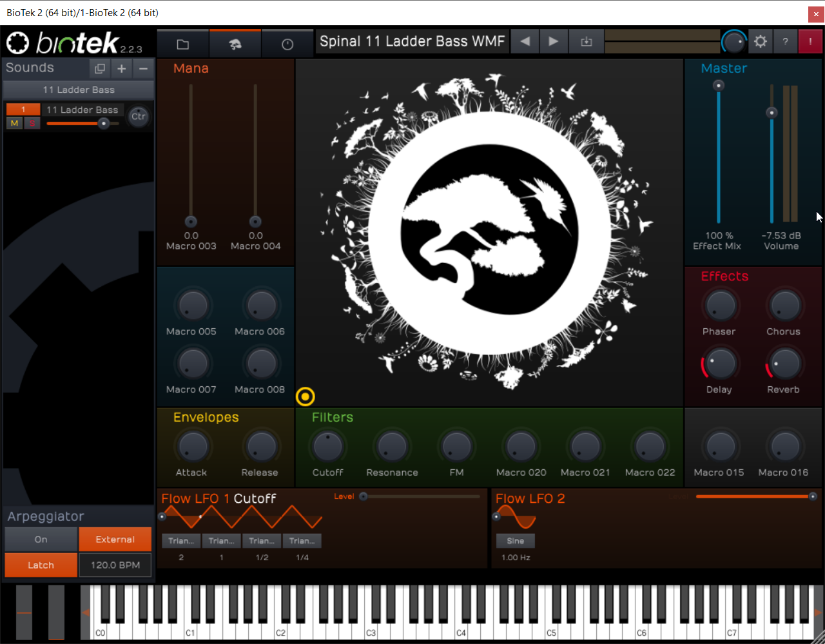Select the 11 Ladder Bass sound header
This screenshot has width=825, height=644.
pos(79,90)
